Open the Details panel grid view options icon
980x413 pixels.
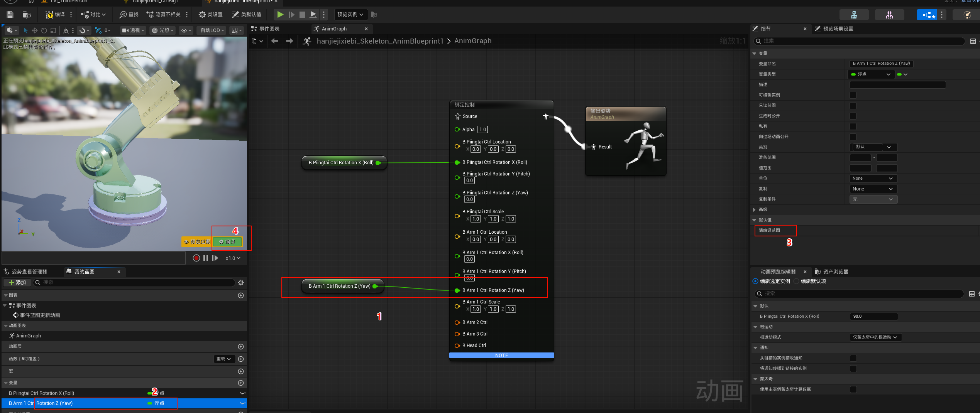(x=973, y=41)
